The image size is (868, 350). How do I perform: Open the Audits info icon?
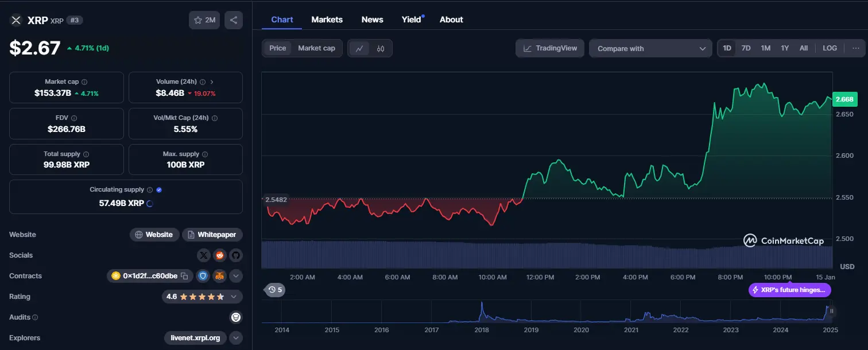(35, 317)
